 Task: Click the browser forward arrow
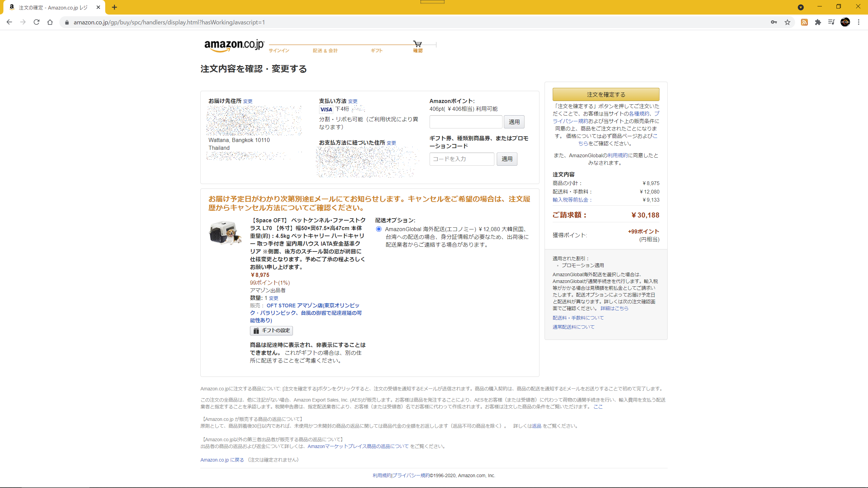tap(23, 22)
